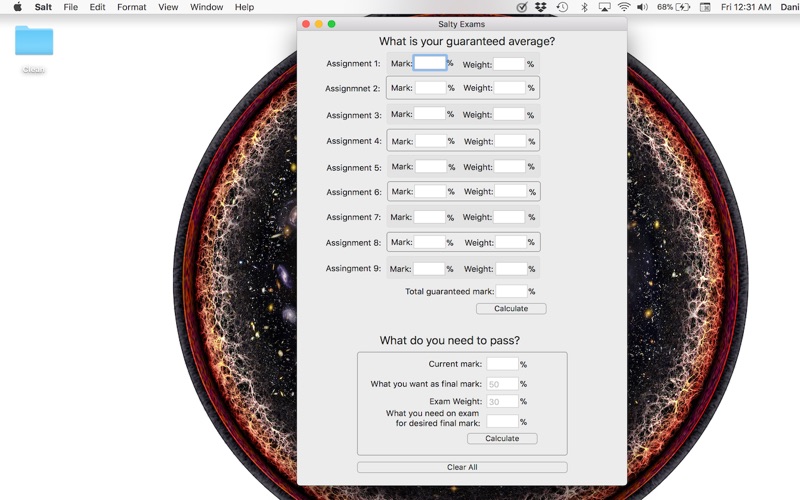Click the Total guaranteed mark field

pyautogui.click(x=511, y=291)
